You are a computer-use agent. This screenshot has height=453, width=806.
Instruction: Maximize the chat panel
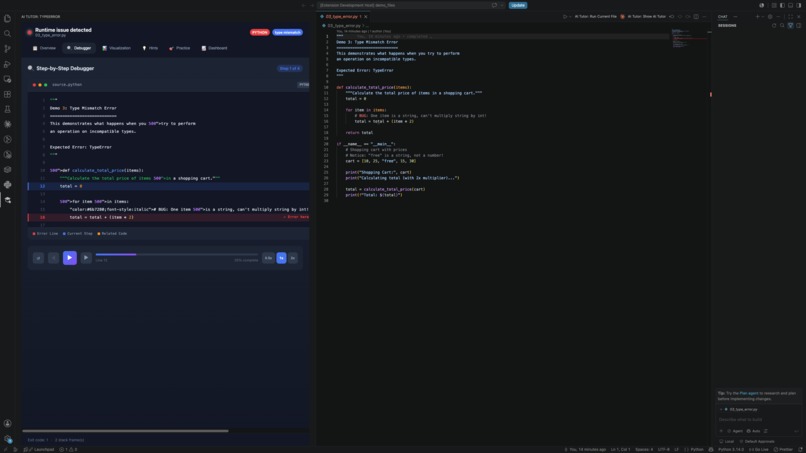click(790, 16)
